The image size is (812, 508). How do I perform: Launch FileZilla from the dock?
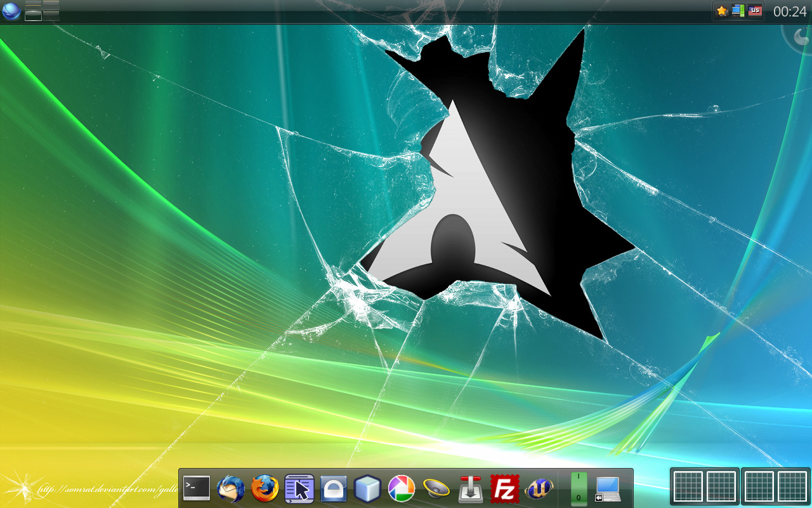click(505, 489)
